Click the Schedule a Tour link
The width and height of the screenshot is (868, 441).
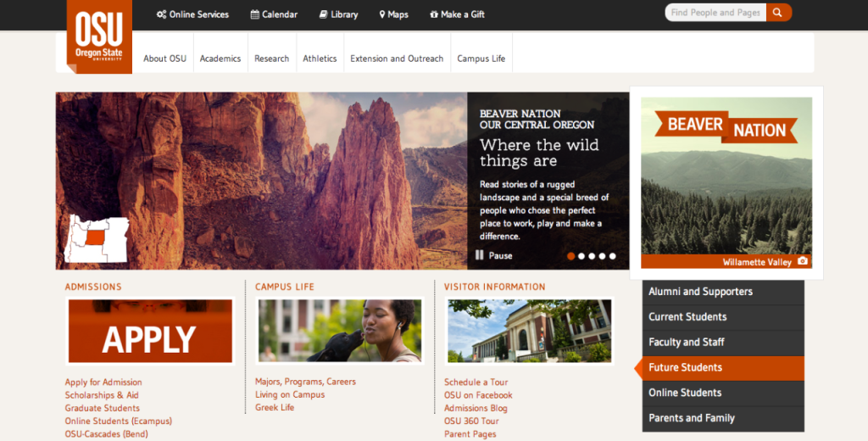tap(476, 382)
